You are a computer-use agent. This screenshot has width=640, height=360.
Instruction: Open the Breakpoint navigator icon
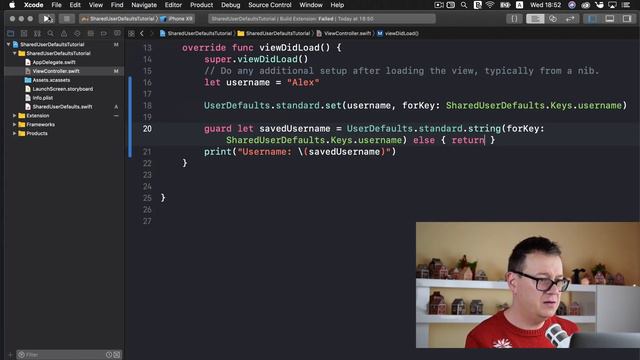[104, 33]
